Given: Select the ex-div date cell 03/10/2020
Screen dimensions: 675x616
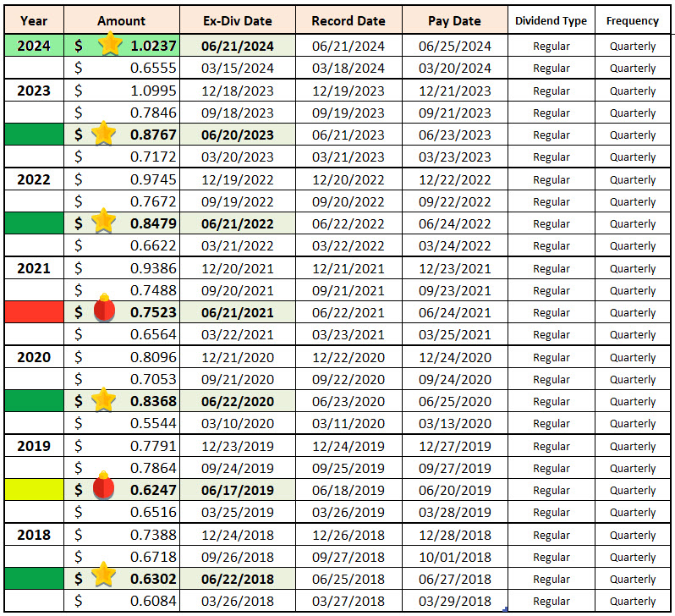Looking at the screenshot, I should click(238, 423).
